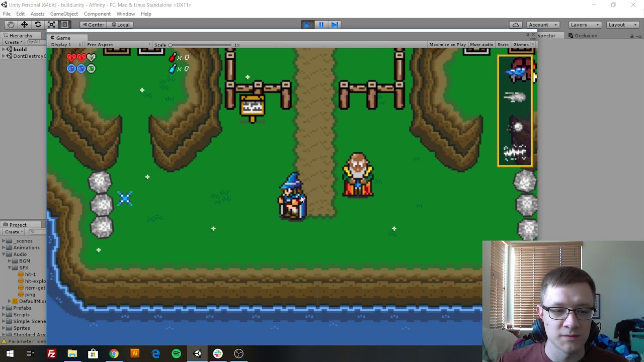Toggle Local handle rotation button
Screen dimensions: 644x362
(x=120, y=25)
